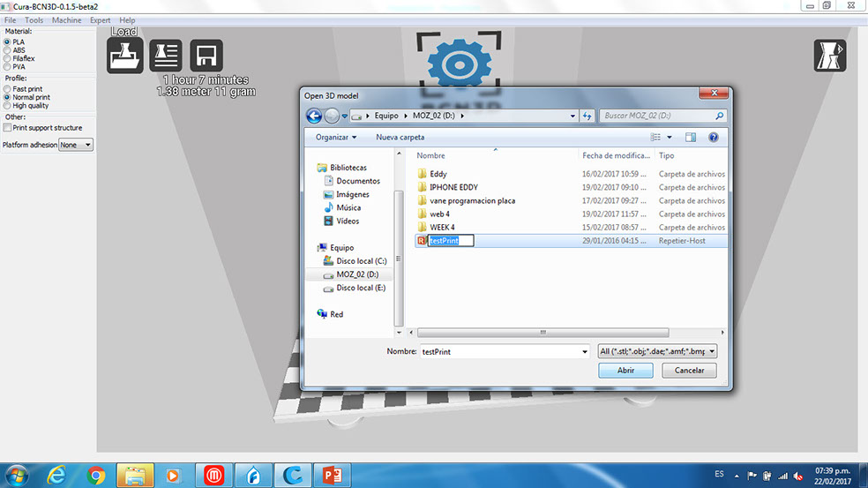Open the Platform adhesion dropdown
Screen dimensions: 868x488
(x=76, y=145)
